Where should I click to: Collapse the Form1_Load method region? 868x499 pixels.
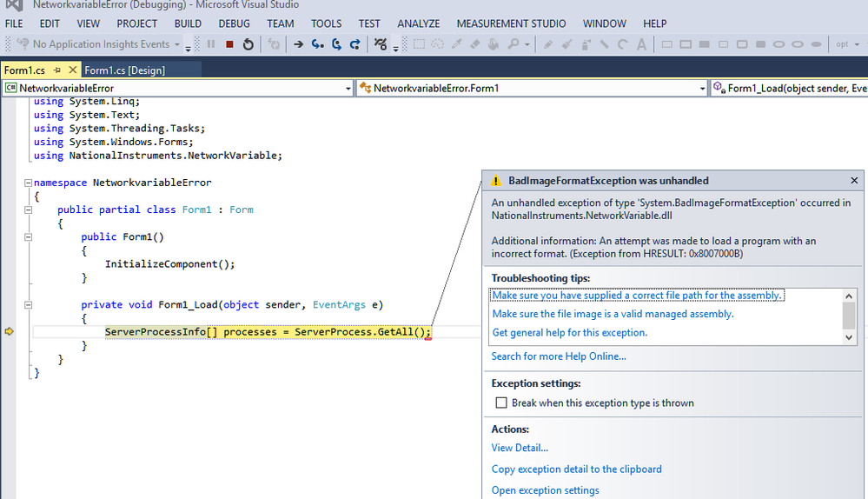pos(28,304)
